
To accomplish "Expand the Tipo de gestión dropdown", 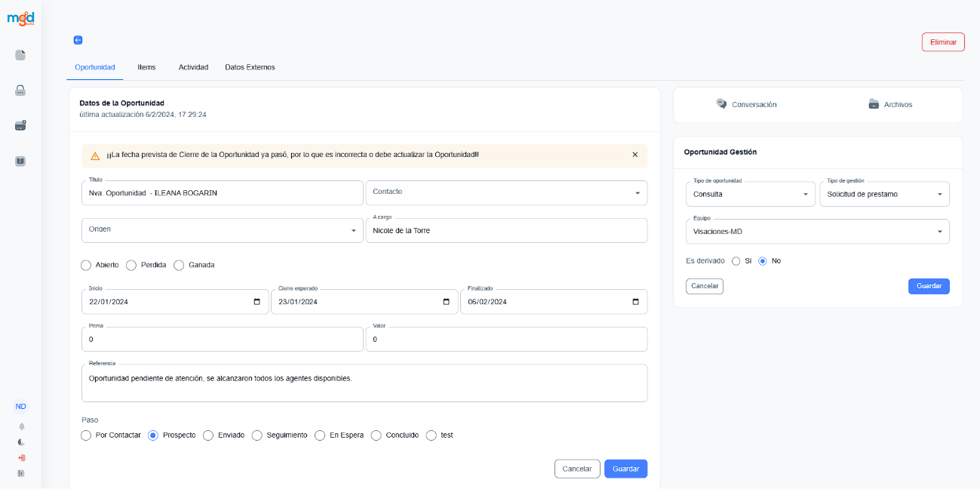I will [884, 195].
